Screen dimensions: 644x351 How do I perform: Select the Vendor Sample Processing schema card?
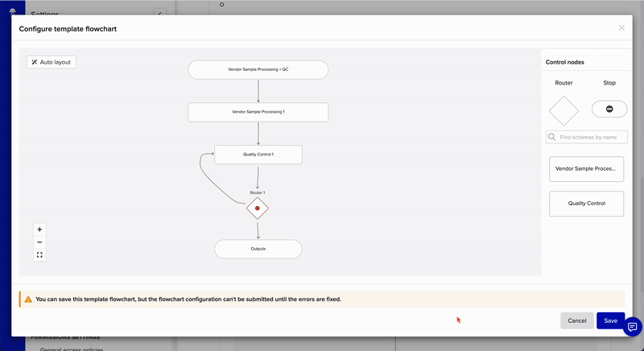coord(586,169)
